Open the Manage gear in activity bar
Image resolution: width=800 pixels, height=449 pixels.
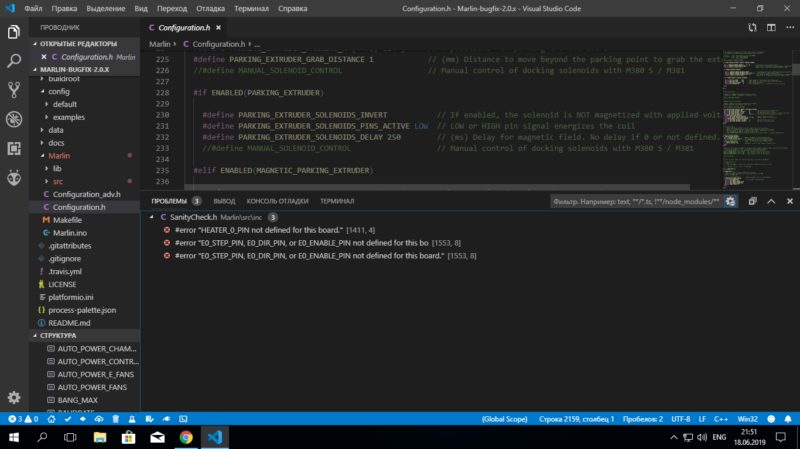[x=14, y=397]
